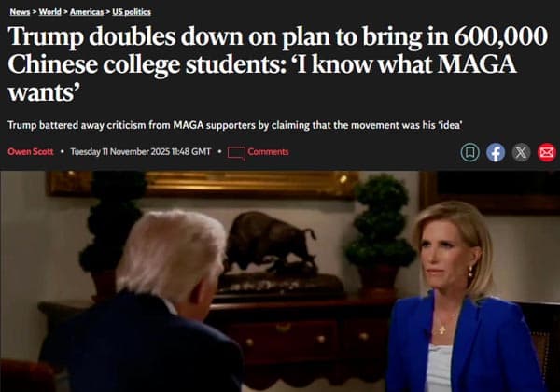
Task: Click the woman in the blue jacket
Action: [x=462, y=297]
